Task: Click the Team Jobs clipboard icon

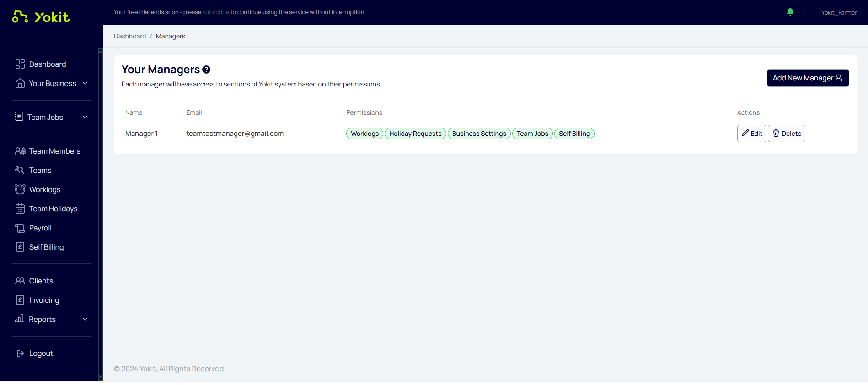Action: point(19,117)
